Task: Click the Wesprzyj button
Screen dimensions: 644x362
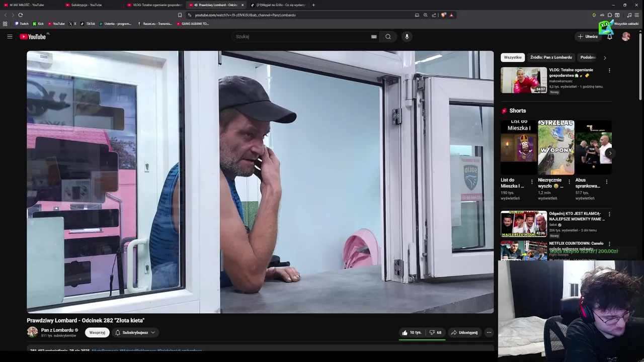Action: pyautogui.click(x=97, y=332)
